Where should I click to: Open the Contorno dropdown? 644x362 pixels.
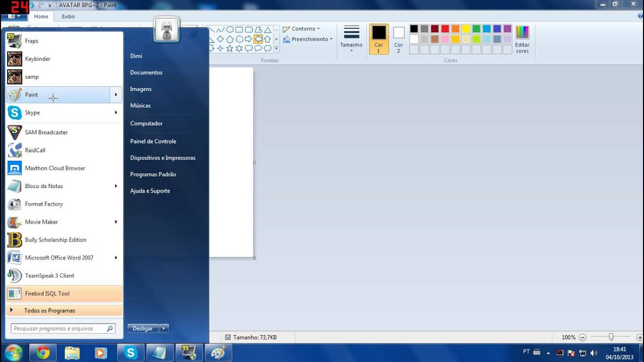(x=301, y=29)
